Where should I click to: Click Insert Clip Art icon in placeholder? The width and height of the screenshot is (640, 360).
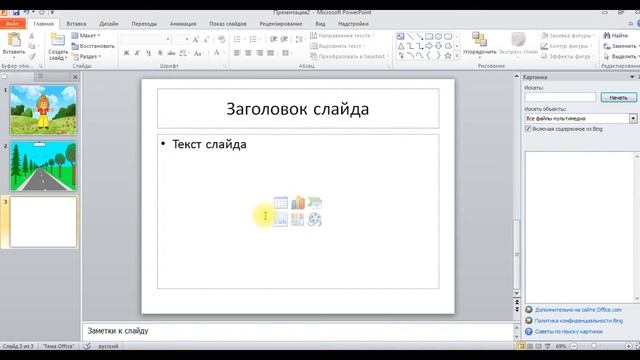pyautogui.click(x=298, y=220)
